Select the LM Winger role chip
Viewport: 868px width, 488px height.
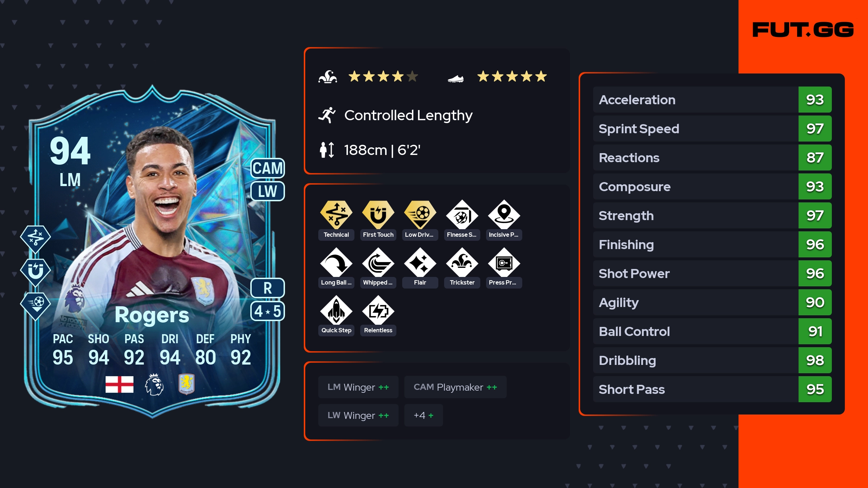pos(358,387)
